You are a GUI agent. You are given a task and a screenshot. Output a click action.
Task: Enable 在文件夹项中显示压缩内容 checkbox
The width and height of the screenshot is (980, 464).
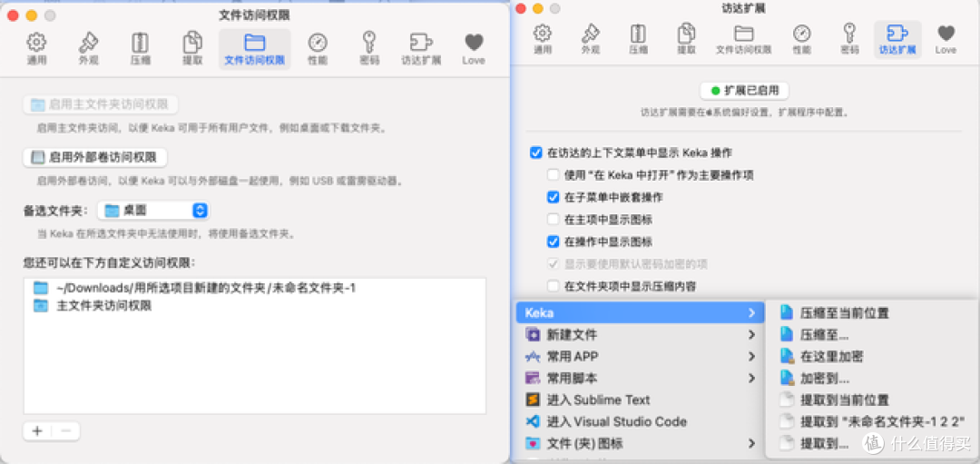click(553, 286)
